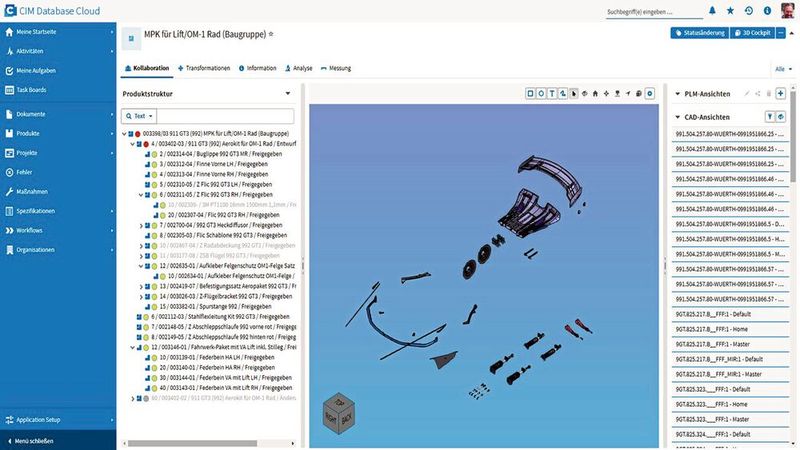Open Meine Aufgaben in sidebar
Screen dimensions: 800x450
[x=36, y=70]
